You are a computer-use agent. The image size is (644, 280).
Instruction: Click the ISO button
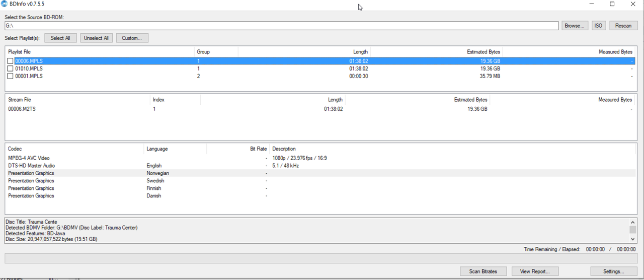(x=598, y=26)
